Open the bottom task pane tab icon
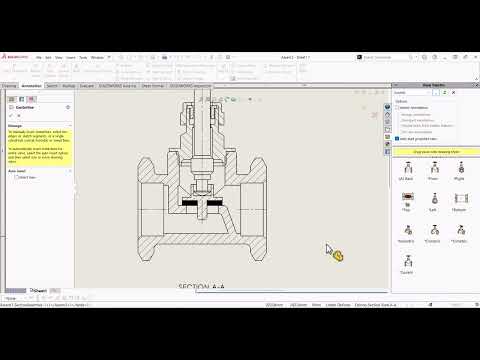The height and width of the screenshot is (360, 480). pos(387,152)
